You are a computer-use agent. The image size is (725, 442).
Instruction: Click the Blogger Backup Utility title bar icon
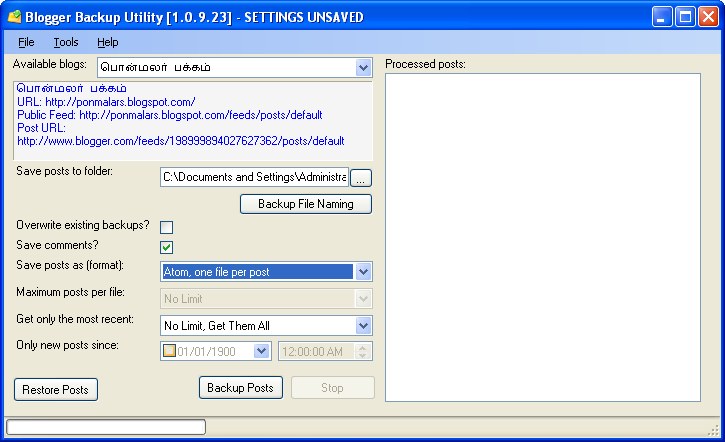(15, 17)
